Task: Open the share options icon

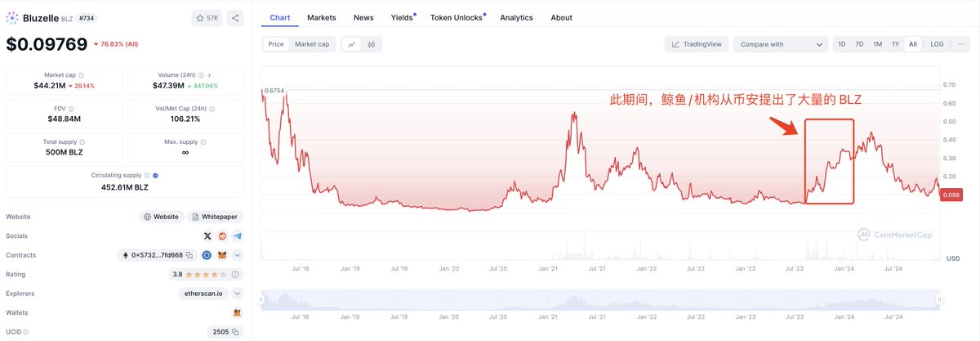Action: 234,17
